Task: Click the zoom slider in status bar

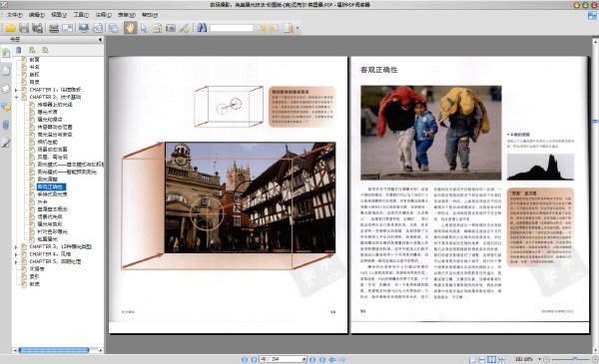Action: pos(571,359)
